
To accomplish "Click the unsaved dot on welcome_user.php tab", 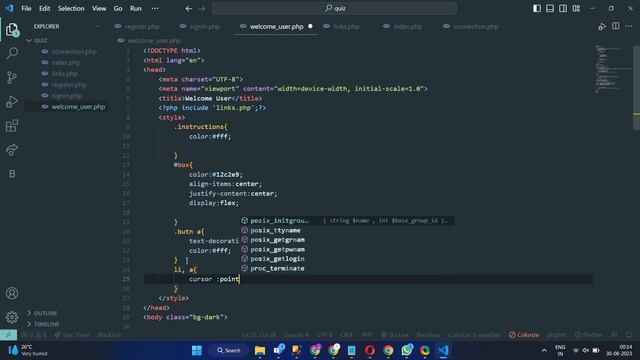I will [310, 26].
